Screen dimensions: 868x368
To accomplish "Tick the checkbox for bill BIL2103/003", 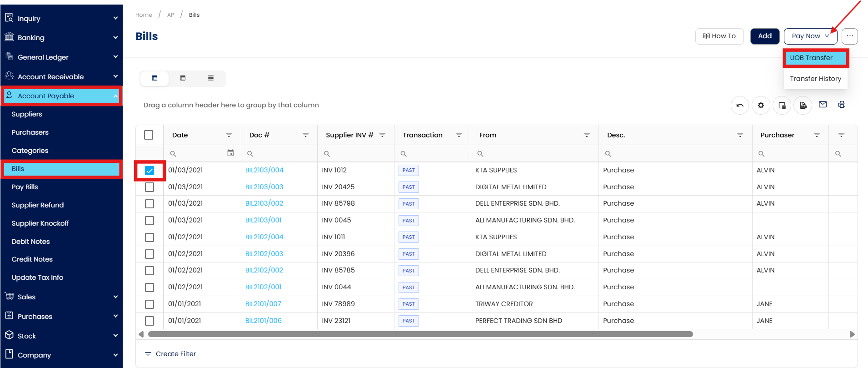I will tap(150, 187).
